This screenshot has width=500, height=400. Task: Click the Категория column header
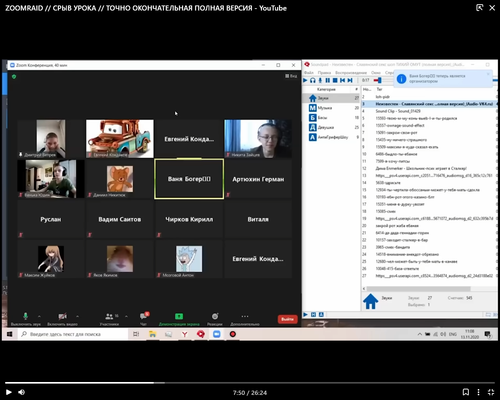[327, 89]
